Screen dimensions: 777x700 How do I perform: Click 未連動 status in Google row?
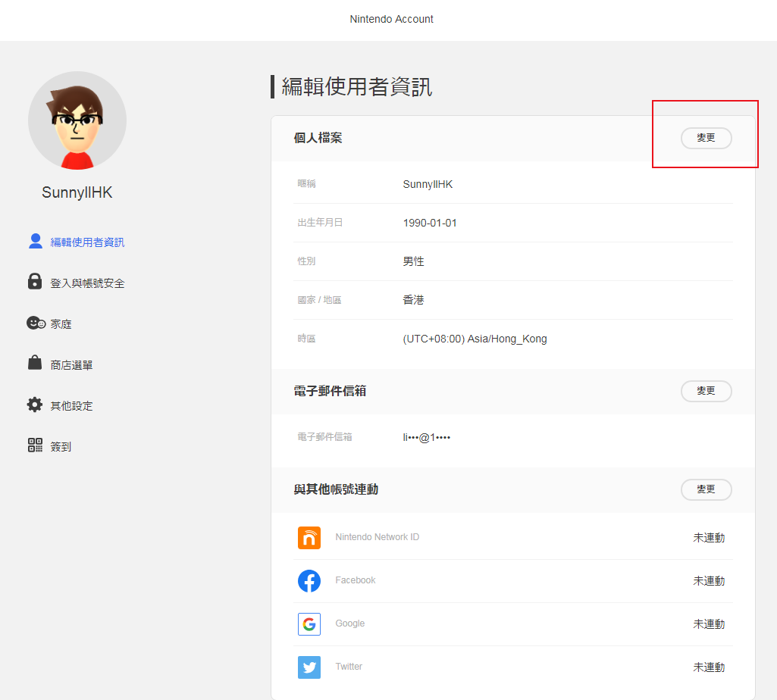click(x=709, y=624)
